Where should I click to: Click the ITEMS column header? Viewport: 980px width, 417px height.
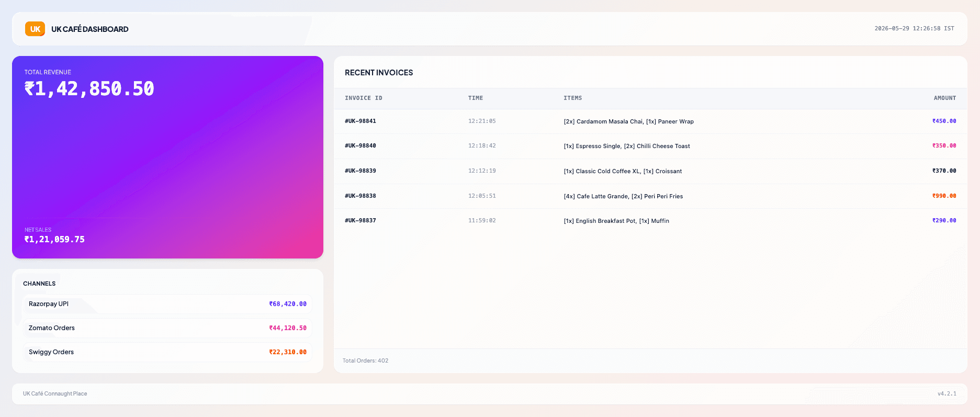[x=573, y=98]
